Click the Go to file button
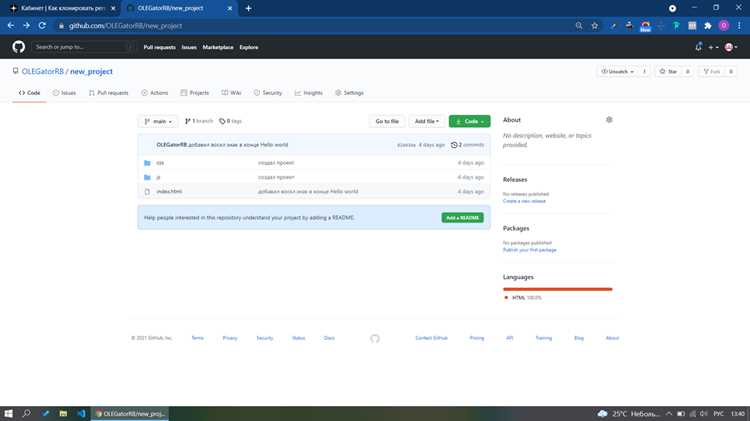The width and height of the screenshot is (750, 421). (387, 121)
